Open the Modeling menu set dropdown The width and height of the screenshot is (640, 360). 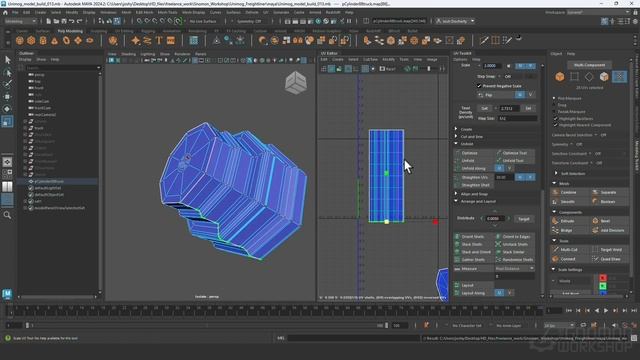point(20,21)
